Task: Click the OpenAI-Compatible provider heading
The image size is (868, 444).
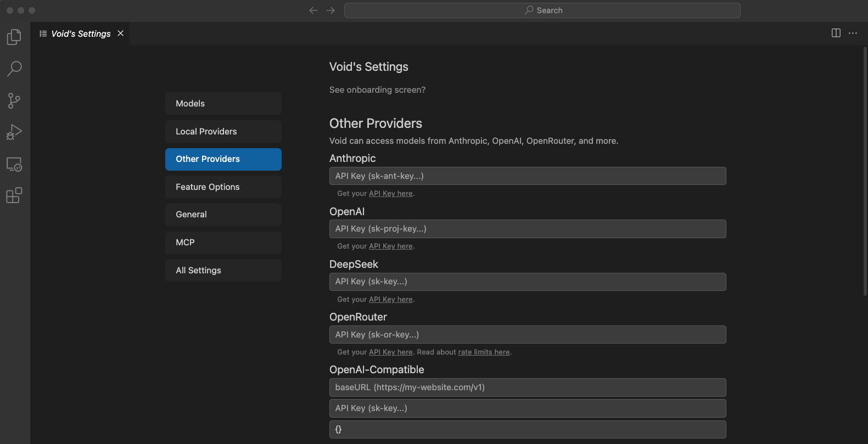Action: pyautogui.click(x=377, y=370)
